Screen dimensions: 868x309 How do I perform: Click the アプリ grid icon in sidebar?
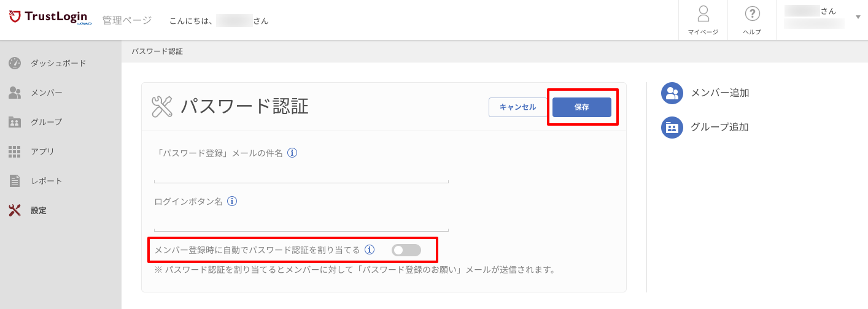pyautogui.click(x=15, y=151)
